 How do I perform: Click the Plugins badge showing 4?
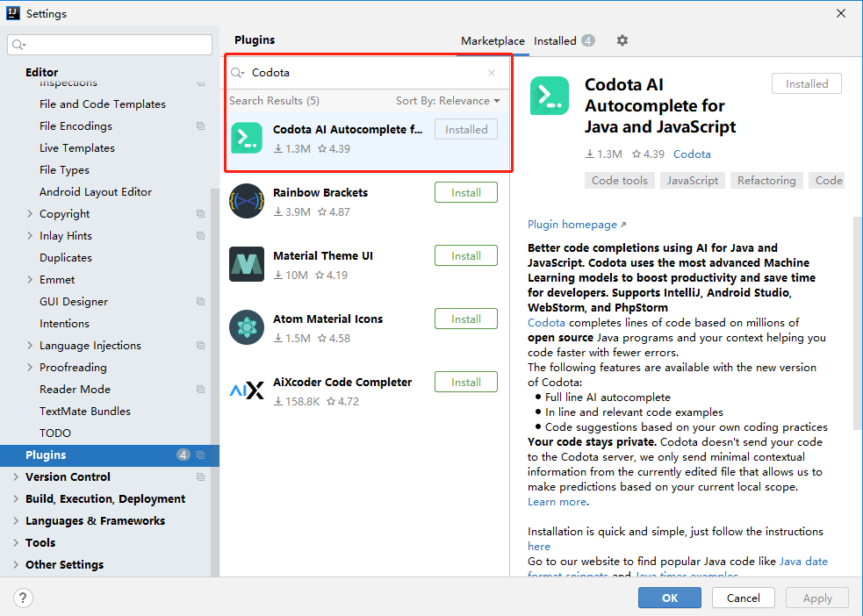point(183,455)
